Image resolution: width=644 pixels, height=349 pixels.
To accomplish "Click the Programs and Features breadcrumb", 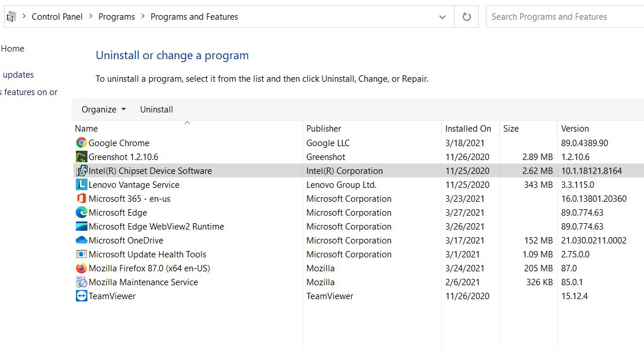I will [194, 17].
